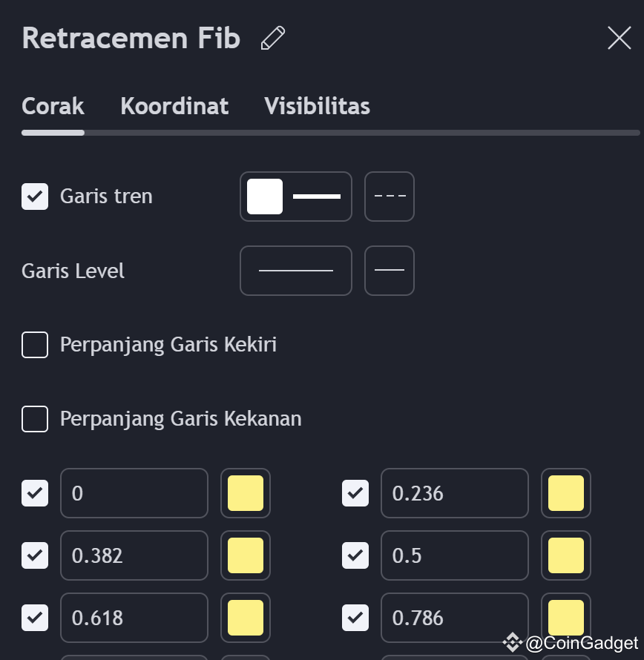This screenshot has width=644, height=660.
Task: Click the 0.382 level value field
Action: coord(134,555)
